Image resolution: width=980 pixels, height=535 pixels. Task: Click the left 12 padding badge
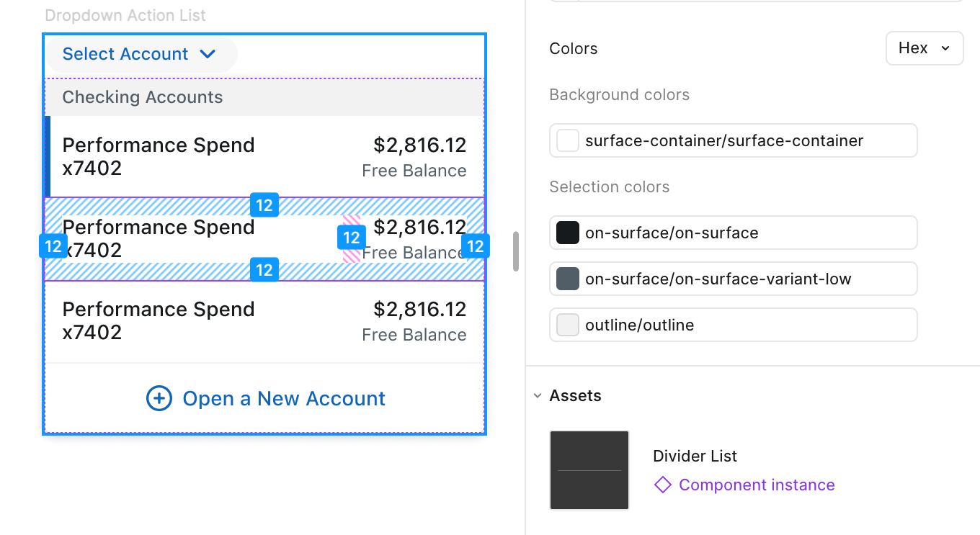pyautogui.click(x=53, y=247)
